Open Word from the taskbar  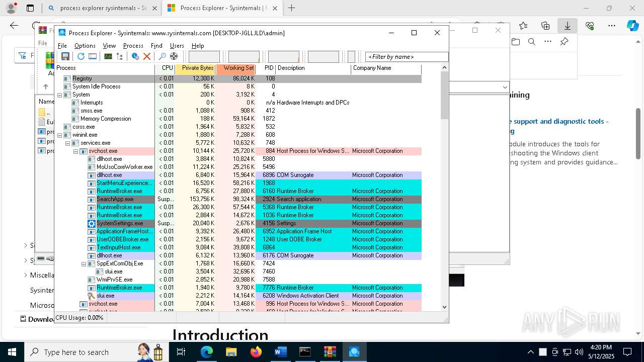tap(280, 352)
